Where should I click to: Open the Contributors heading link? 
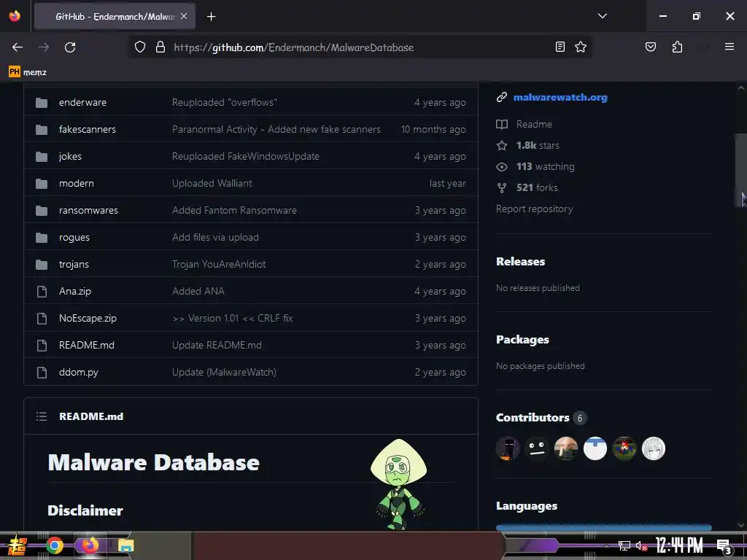pyautogui.click(x=533, y=418)
